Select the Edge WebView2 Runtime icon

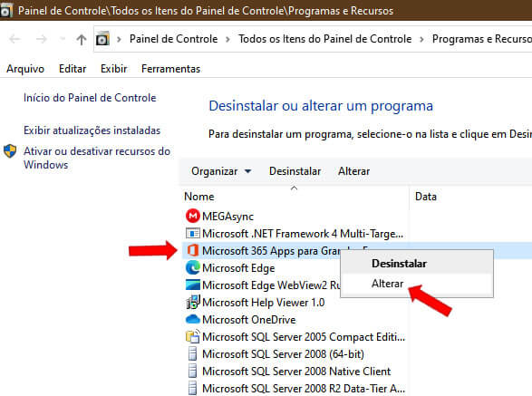pyautogui.click(x=193, y=285)
